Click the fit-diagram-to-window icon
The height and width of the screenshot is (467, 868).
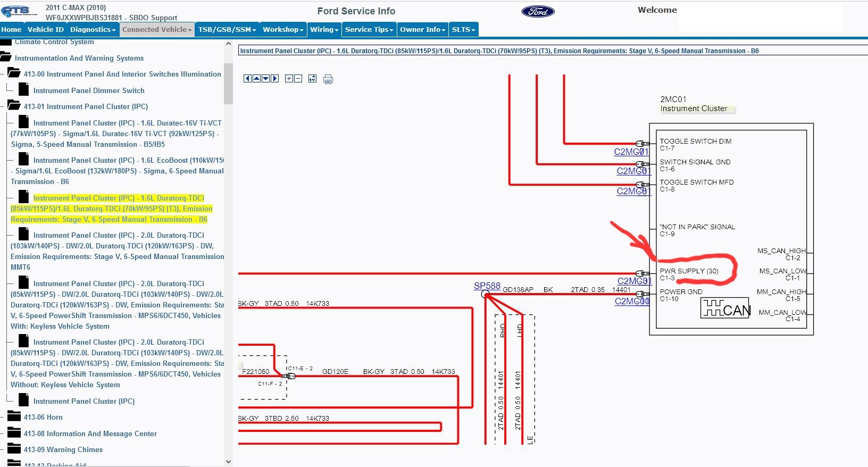(x=312, y=79)
